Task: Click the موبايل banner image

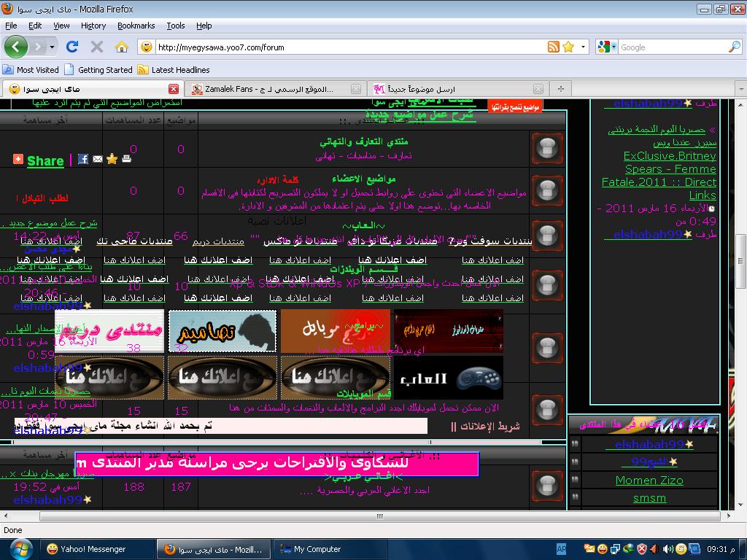Action: (336, 331)
